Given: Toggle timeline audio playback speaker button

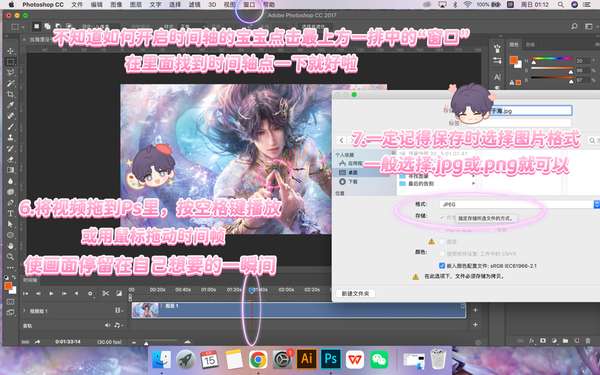Looking at the screenshot, I should click(x=77, y=293).
